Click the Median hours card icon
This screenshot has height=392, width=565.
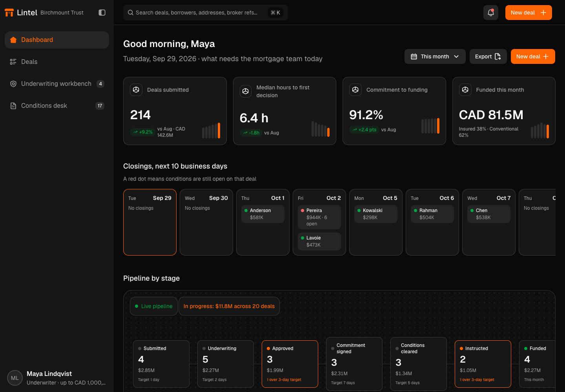246,91
